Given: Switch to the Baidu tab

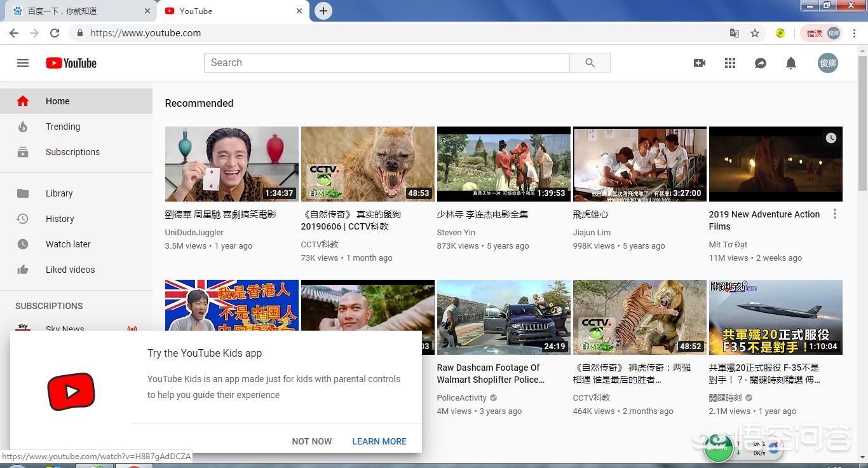Looking at the screenshot, I should pos(81,11).
